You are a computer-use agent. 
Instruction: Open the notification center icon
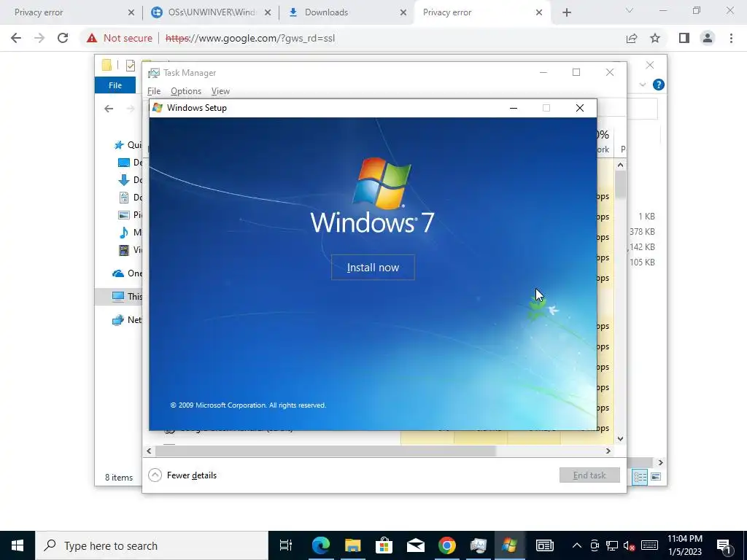(723, 545)
